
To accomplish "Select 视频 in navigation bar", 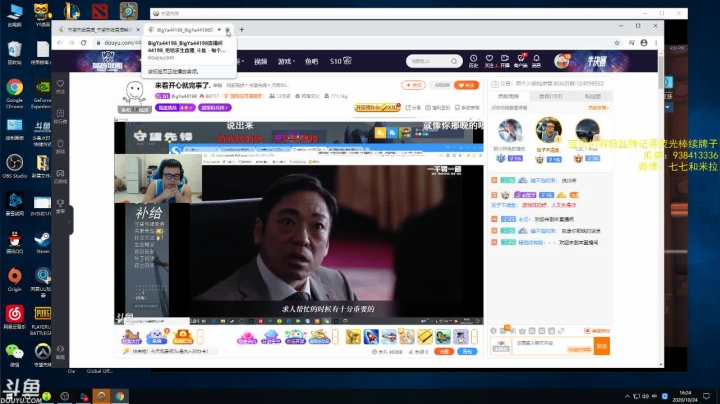I will (260, 61).
